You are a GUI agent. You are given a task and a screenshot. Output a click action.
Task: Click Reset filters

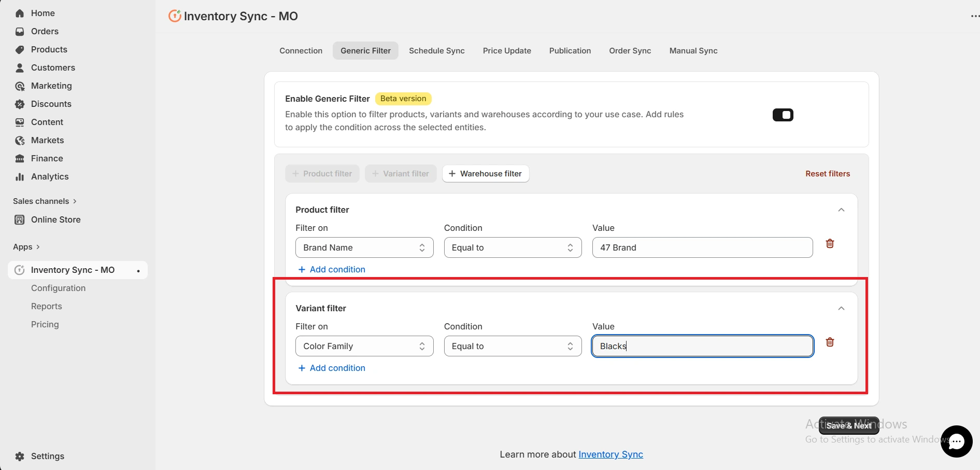point(827,173)
